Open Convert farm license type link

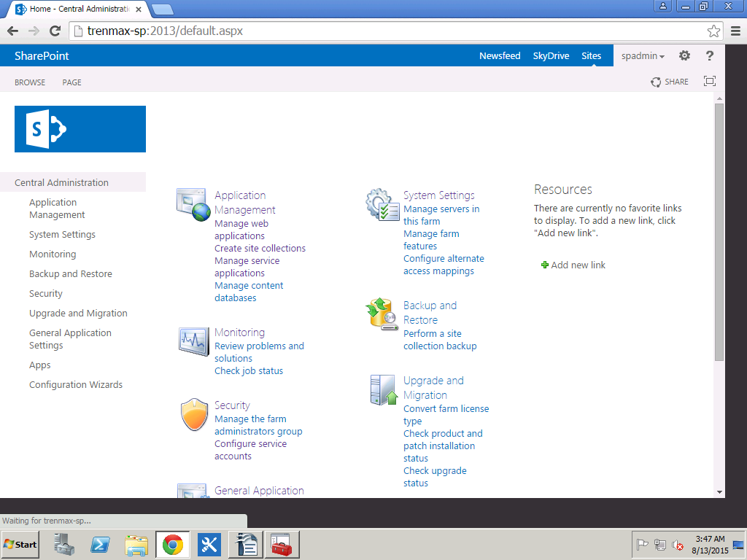446,415
